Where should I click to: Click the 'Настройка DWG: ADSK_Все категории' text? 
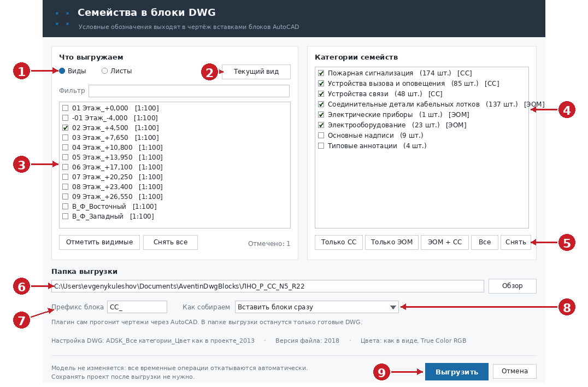[x=111, y=341]
